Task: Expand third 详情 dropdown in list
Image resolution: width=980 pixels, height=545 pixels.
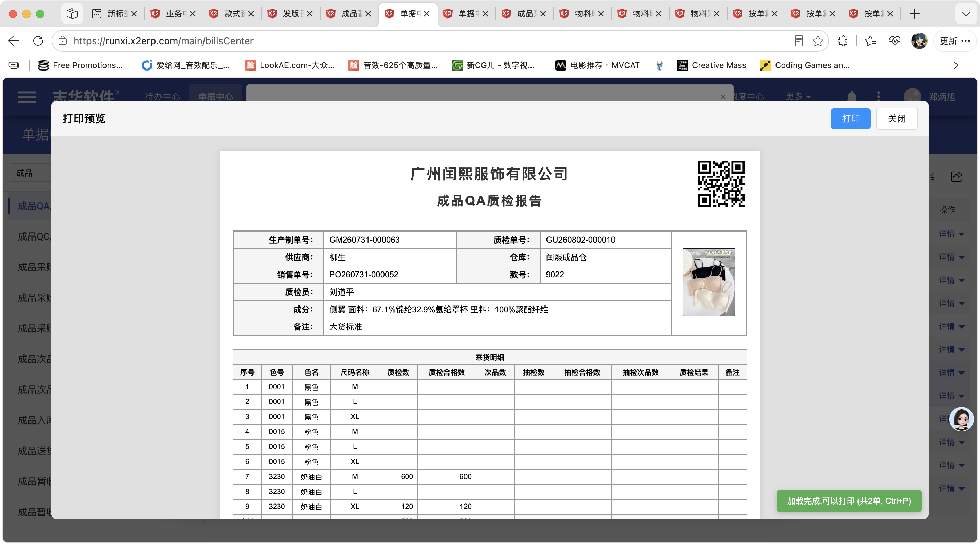Action: coord(951,280)
